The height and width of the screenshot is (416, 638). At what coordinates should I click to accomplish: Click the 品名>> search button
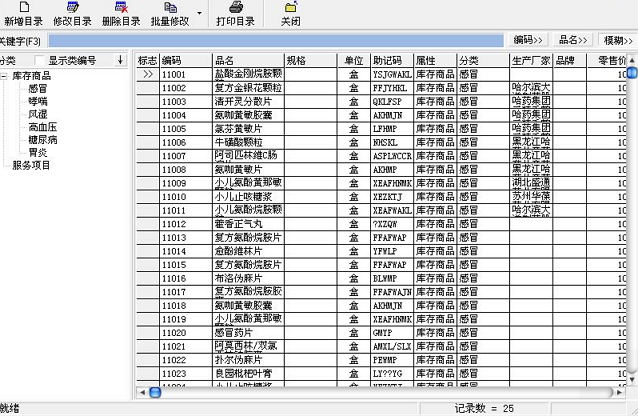[573, 40]
